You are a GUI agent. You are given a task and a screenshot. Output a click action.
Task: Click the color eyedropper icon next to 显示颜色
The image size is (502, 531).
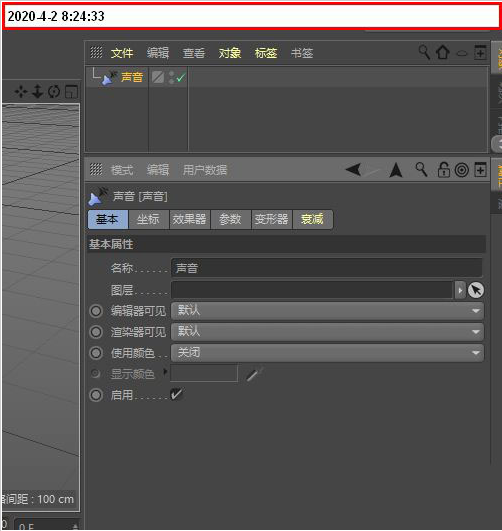click(x=254, y=374)
